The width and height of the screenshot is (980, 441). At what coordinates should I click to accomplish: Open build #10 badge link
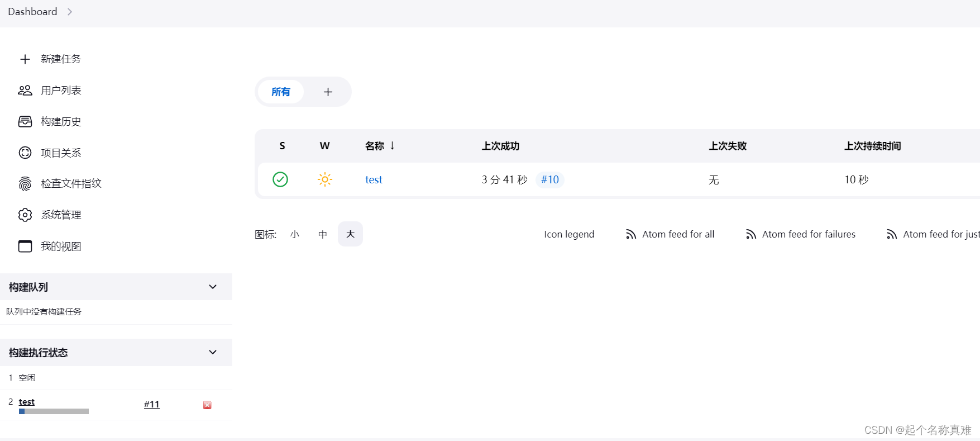pos(550,179)
